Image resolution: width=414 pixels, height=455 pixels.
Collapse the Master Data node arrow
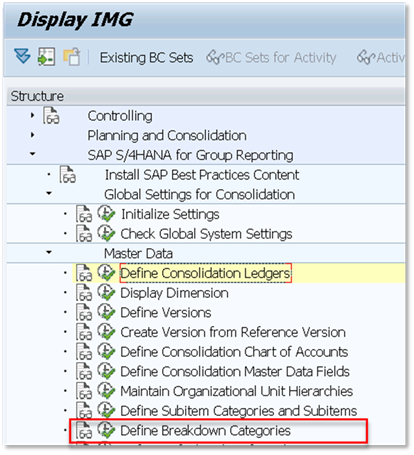(x=49, y=252)
